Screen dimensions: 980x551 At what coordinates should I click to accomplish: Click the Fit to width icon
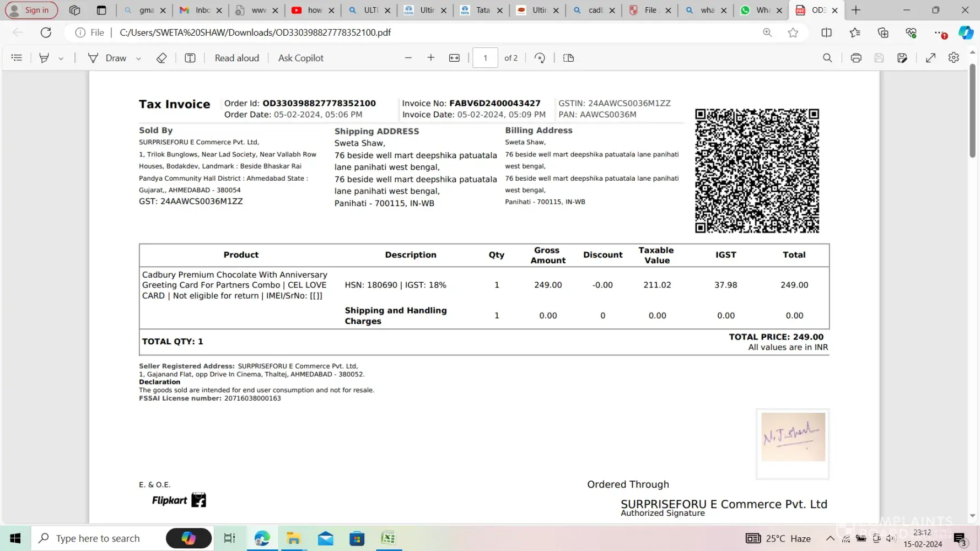pyautogui.click(x=454, y=58)
